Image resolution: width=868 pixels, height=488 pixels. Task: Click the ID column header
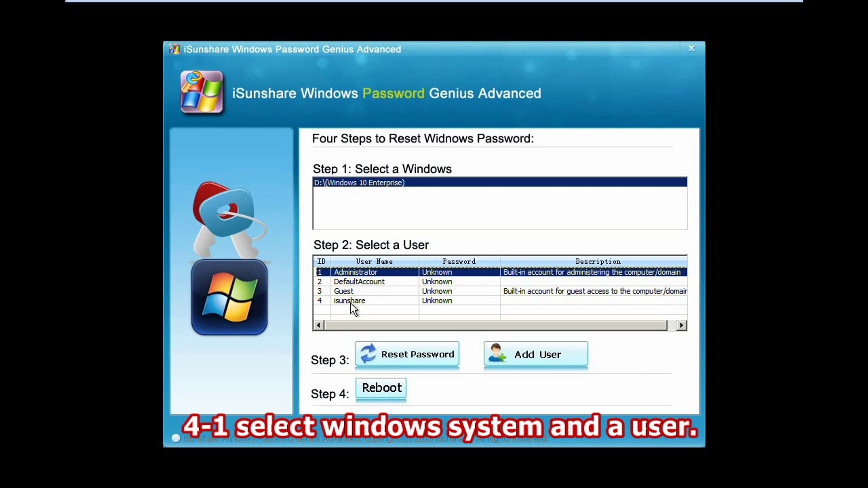[x=321, y=262]
